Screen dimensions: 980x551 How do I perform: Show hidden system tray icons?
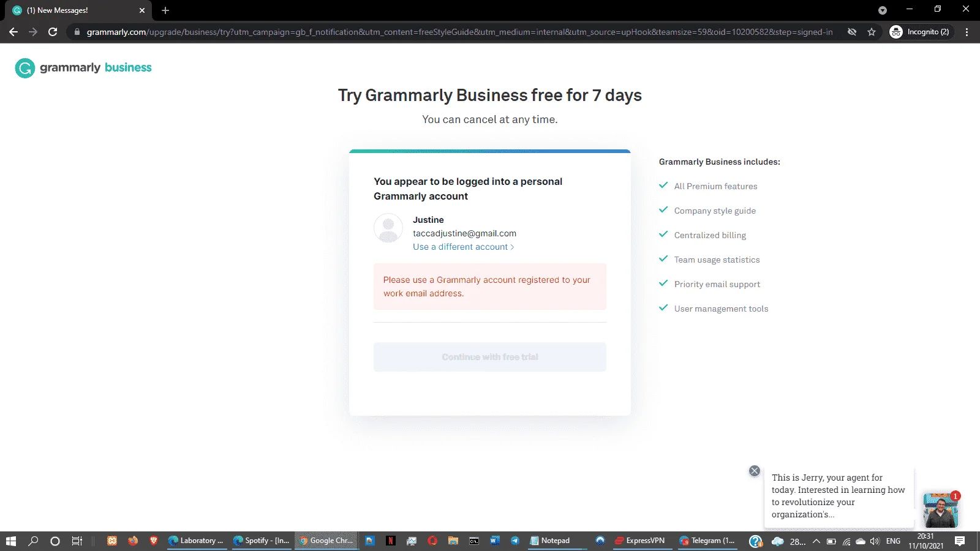(x=816, y=541)
